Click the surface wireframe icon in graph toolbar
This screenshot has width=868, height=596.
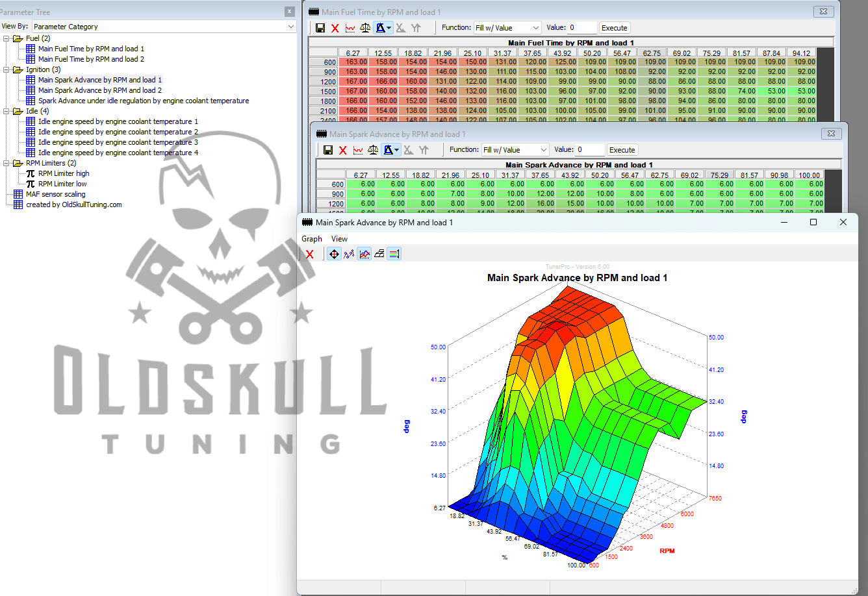point(379,254)
